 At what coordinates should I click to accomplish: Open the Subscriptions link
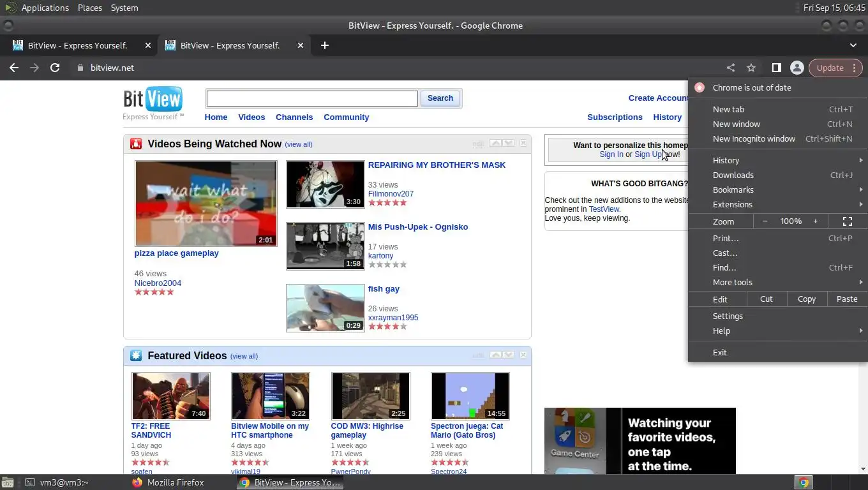[x=615, y=117]
